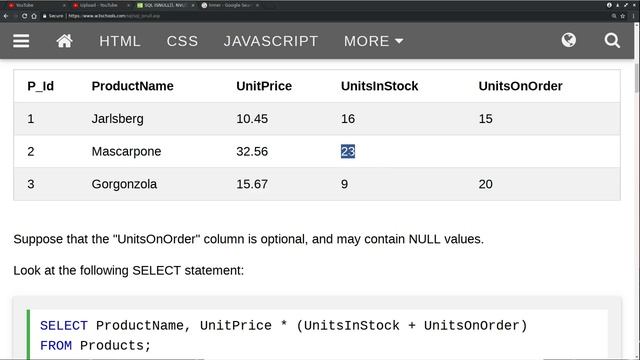Click the Gorgonzola product name cell
The height and width of the screenshot is (360, 640).
click(124, 184)
